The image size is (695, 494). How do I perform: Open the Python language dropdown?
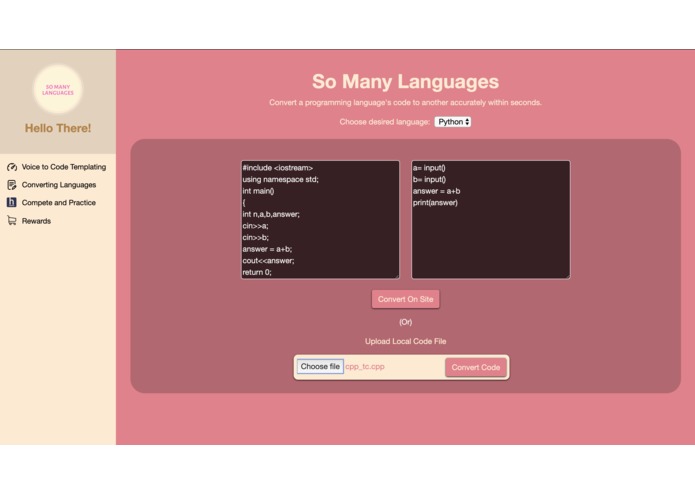(453, 122)
